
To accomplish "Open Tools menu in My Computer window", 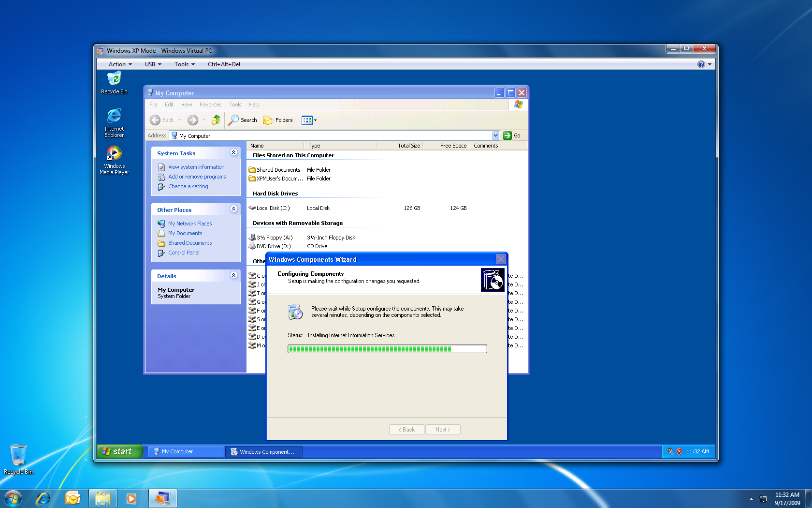I will [235, 105].
